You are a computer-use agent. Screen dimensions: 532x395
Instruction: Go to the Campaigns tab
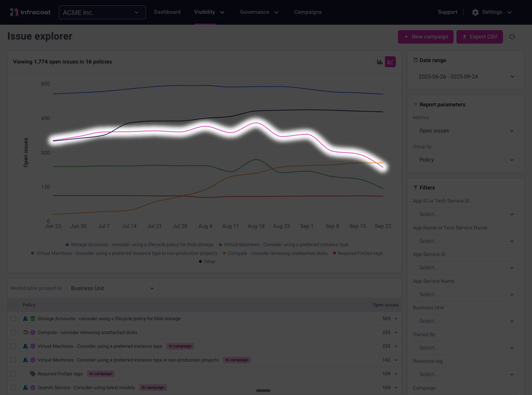pos(308,12)
